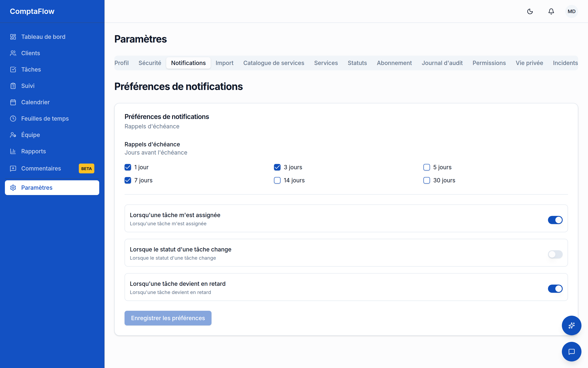The height and width of the screenshot is (368, 588).
Task: Enable the 5 jours reminder checkbox
Action: [427, 167]
